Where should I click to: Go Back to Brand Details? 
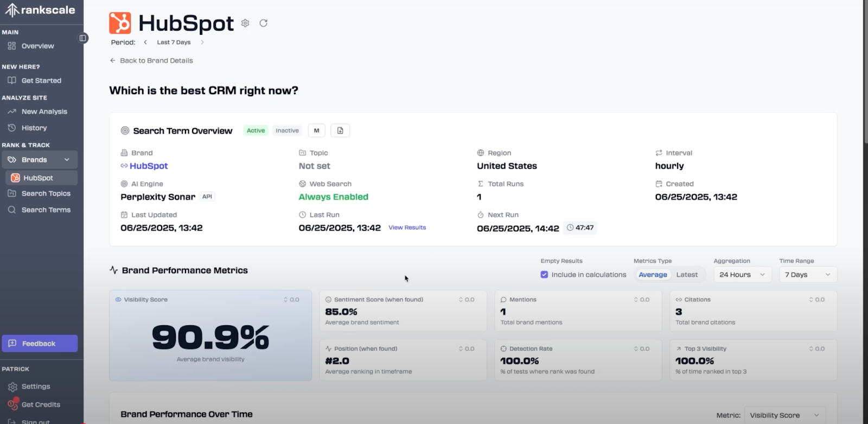[151, 60]
